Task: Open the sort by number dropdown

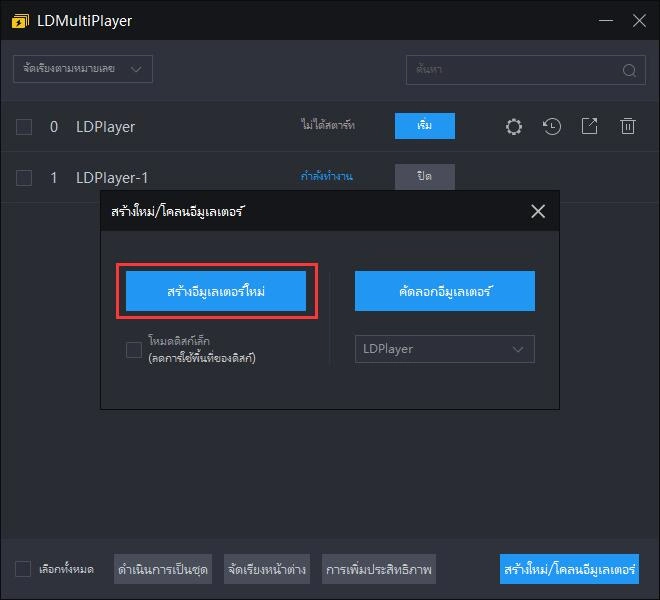Action: click(82, 69)
